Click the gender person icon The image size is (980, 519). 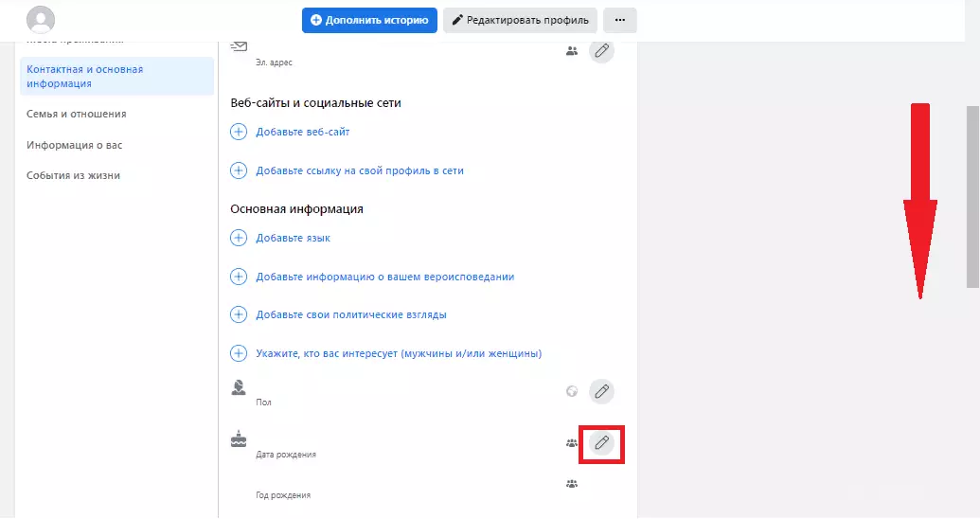click(239, 387)
